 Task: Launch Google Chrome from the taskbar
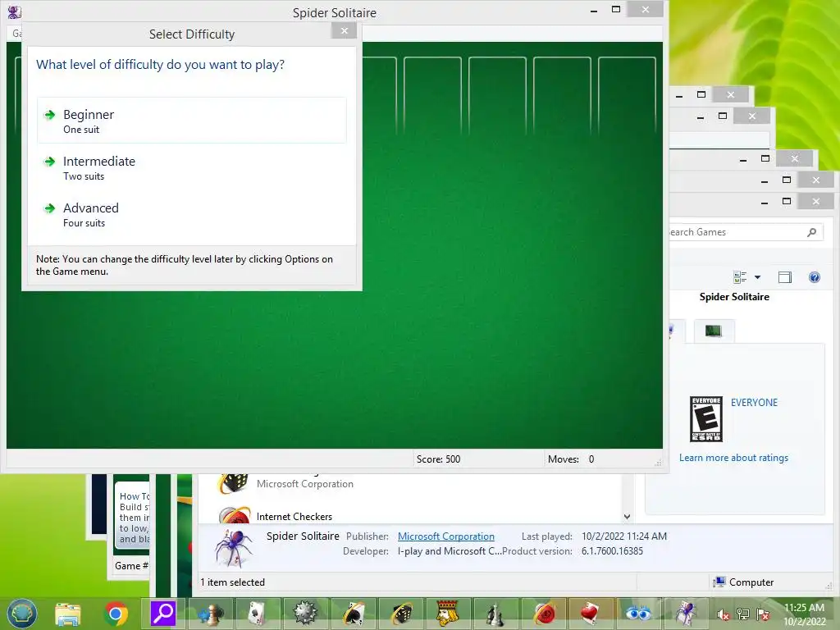116,614
